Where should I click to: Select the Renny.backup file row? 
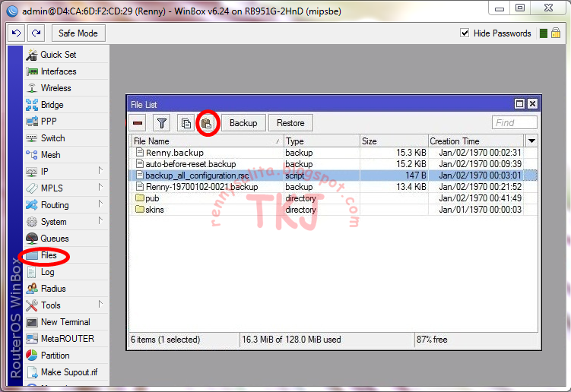333,153
